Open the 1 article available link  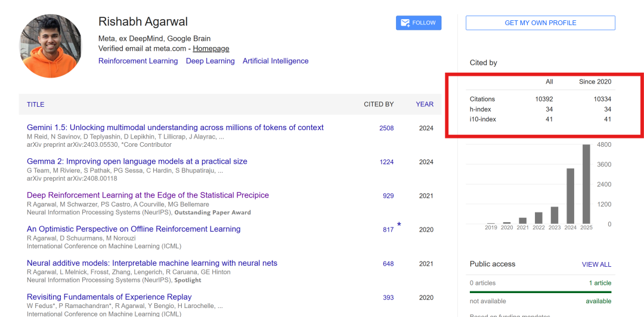(x=600, y=283)
